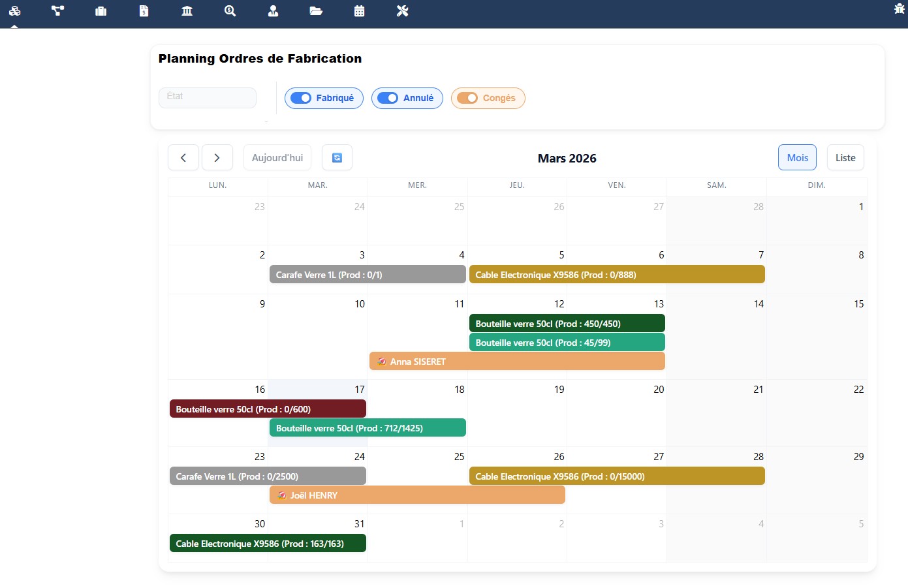Turn off the Congés toggle
The height and width of the screenshot is (588, 908).
[x=467, y=98]
